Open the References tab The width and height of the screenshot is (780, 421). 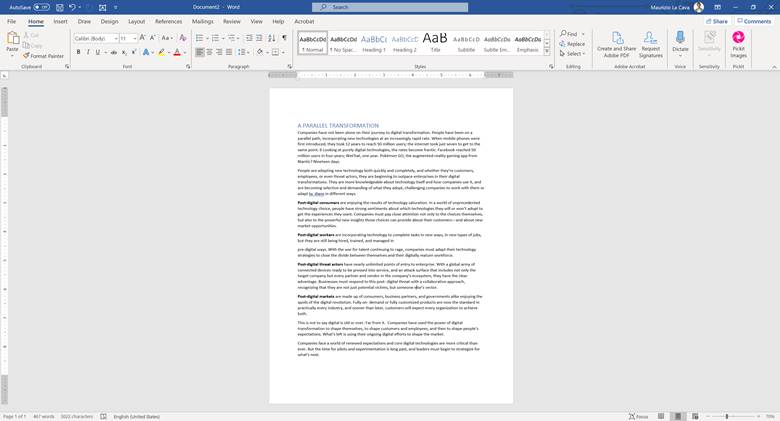pos(168,21)
